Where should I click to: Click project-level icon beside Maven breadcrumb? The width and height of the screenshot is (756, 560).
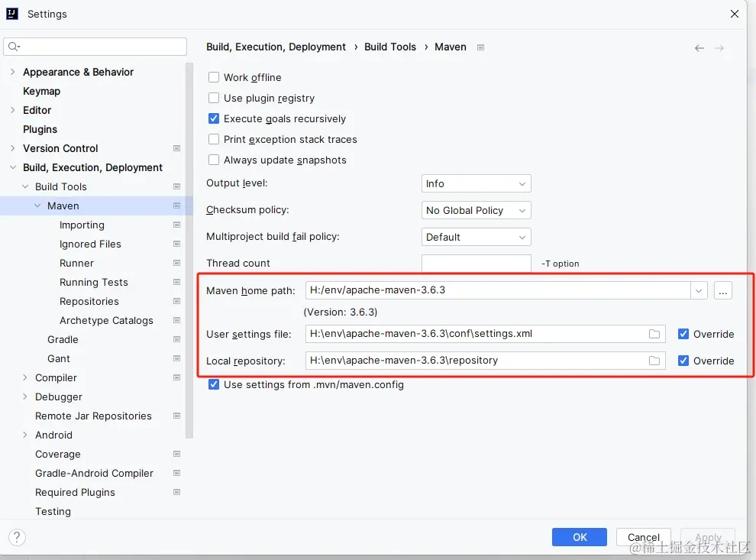click(480, 47)
